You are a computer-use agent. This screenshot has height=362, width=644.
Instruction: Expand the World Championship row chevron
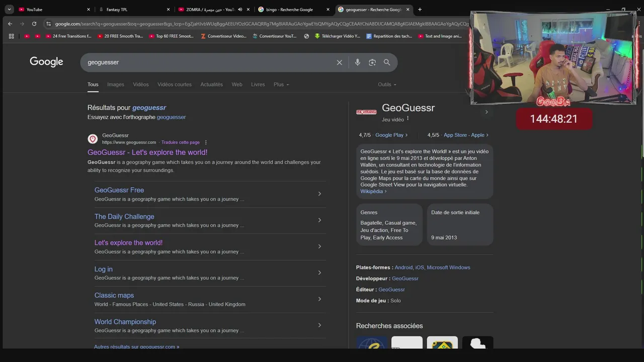319,325
